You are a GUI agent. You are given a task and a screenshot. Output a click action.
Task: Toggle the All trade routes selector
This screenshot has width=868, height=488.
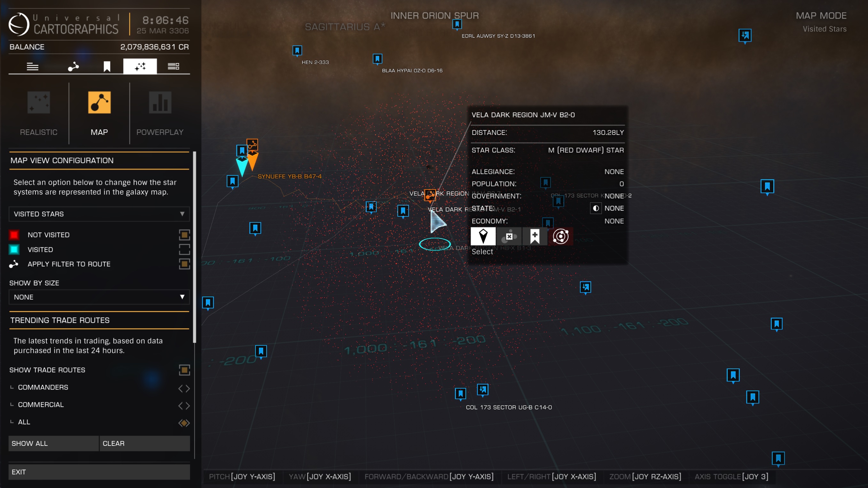point(184,423)
